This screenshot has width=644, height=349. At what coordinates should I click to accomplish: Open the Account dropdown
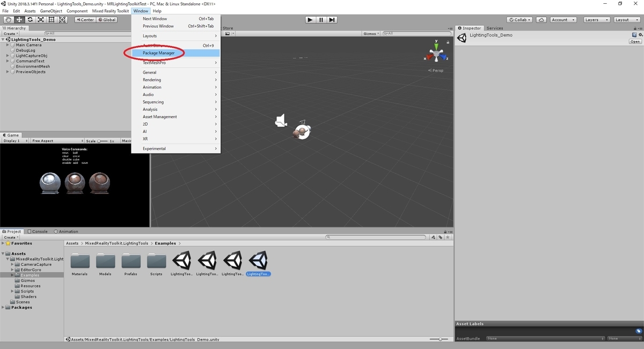pyautogui.click(x=563, y=20)
